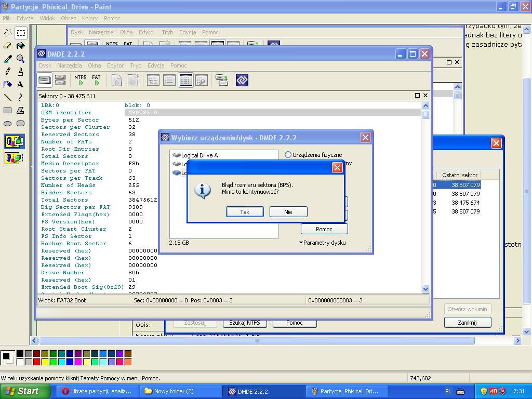Pick orange from the color palette
The height and width of the screenshot is (399, 532).
point(128,362)
